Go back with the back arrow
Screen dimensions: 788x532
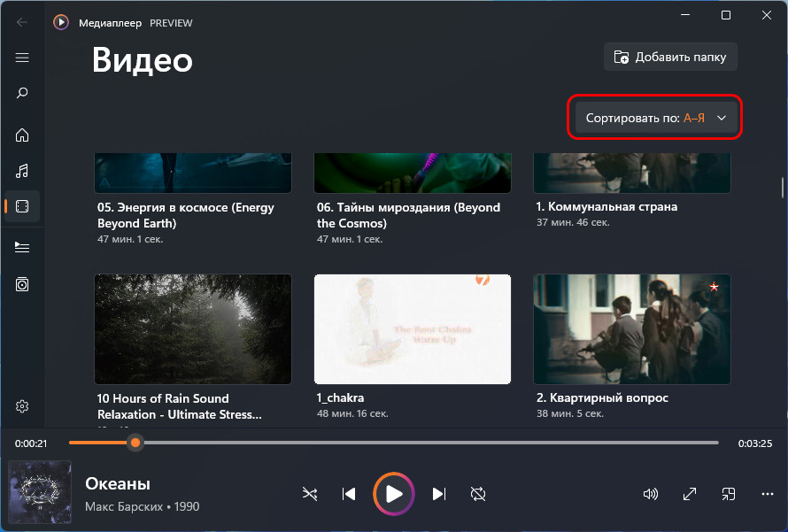click(21, 22)
